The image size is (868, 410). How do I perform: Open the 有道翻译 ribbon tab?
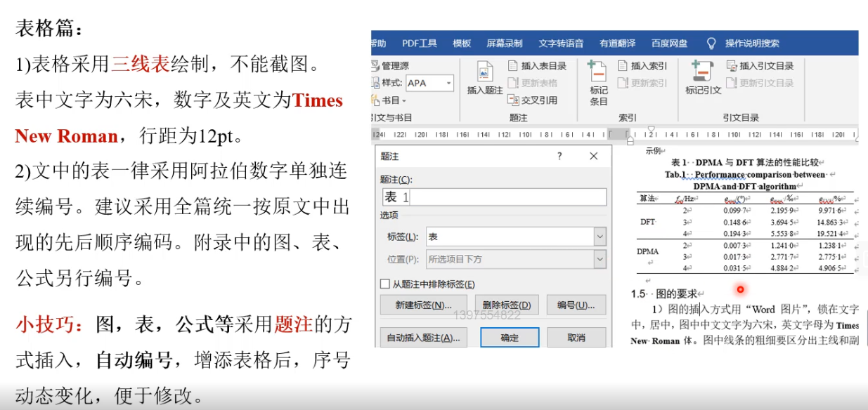[617, 44]
